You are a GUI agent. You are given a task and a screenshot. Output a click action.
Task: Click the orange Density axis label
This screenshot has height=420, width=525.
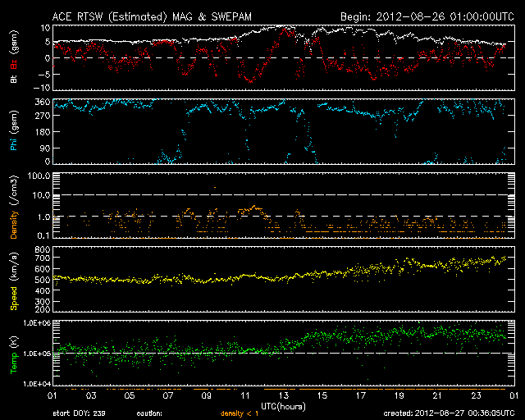(x=14, y=221)
